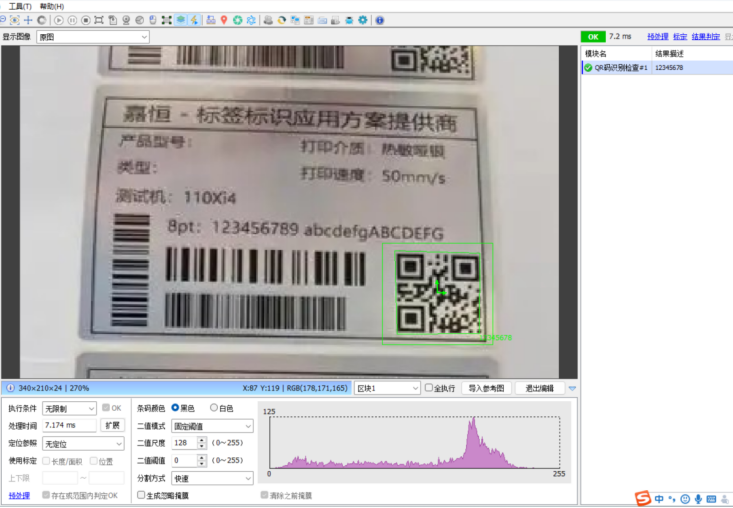The image size is (733, 508).
Task: Click the eye view icon in toolbar
Action: (14, 20)
